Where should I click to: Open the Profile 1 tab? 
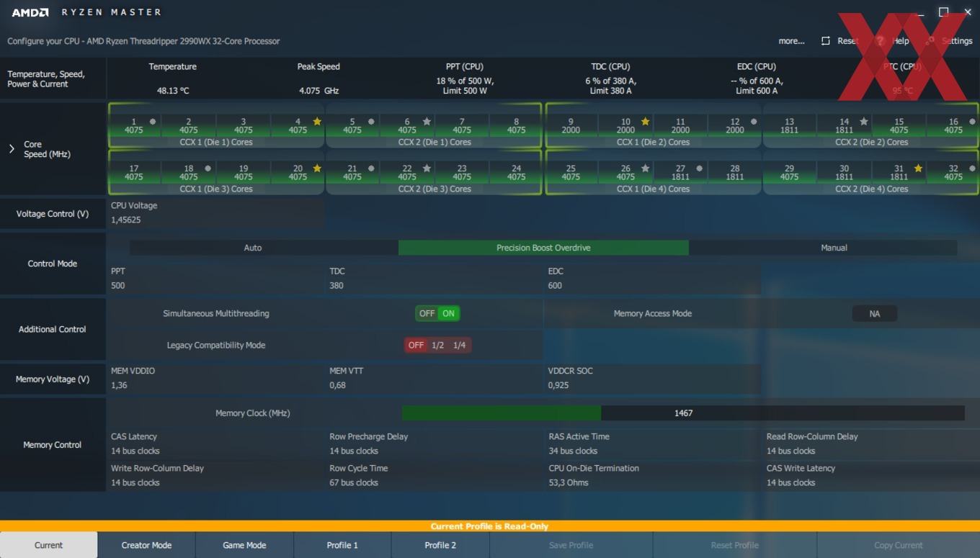(x=342, y=545)
